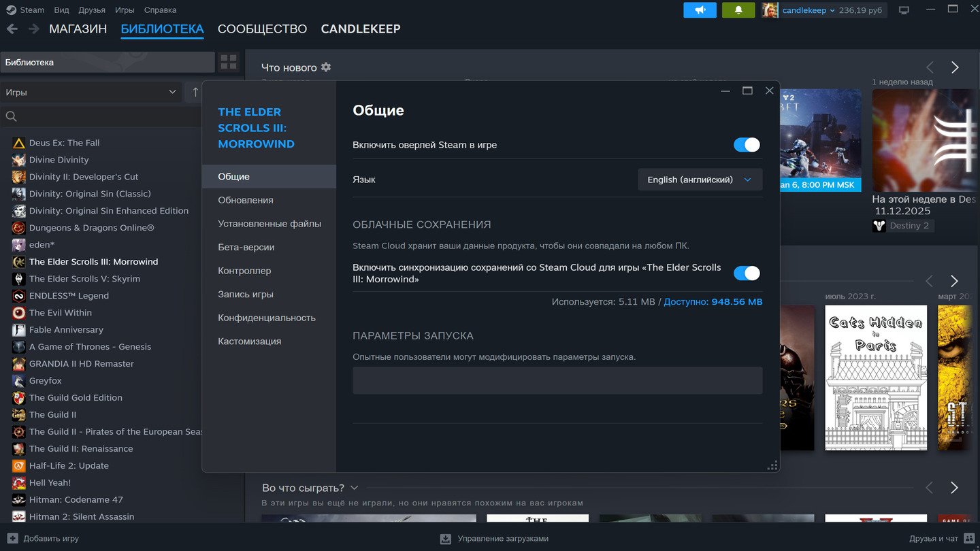Open the Что нового settings gear
Image resolution: width=980 pixels, height=551 pixels.
326,67
